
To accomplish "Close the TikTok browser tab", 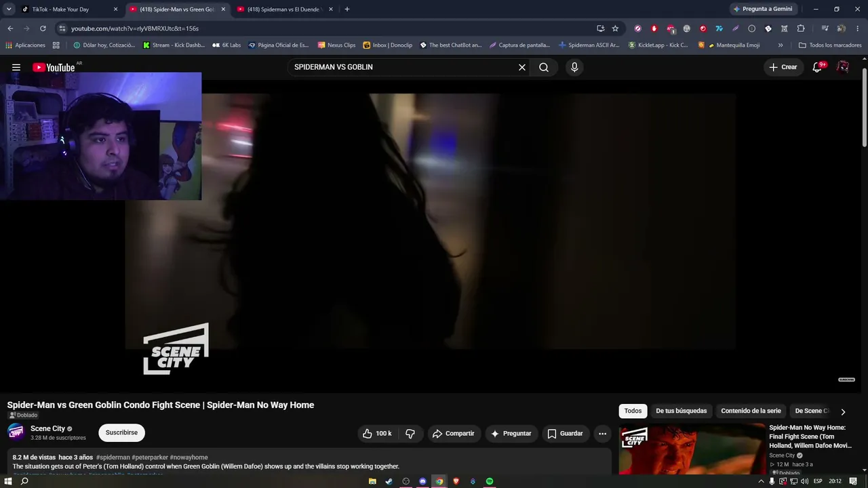I will 115,9.
